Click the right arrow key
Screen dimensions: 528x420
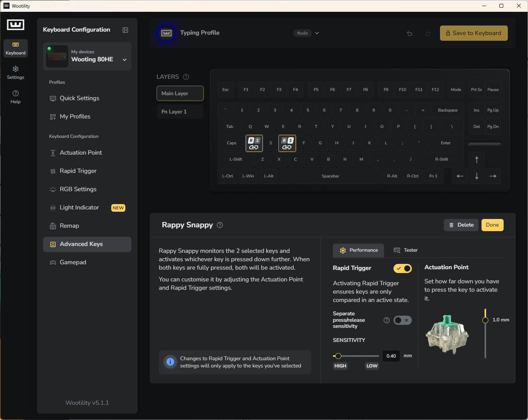pyautogui.click(x=493, y=176)
